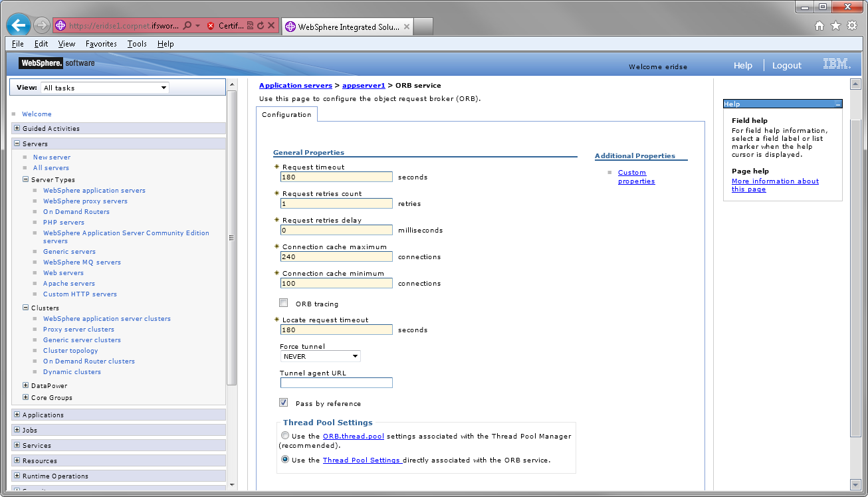868x497 pixels.
Task: Open the Favorites menu
Action: tap(101, 44)
